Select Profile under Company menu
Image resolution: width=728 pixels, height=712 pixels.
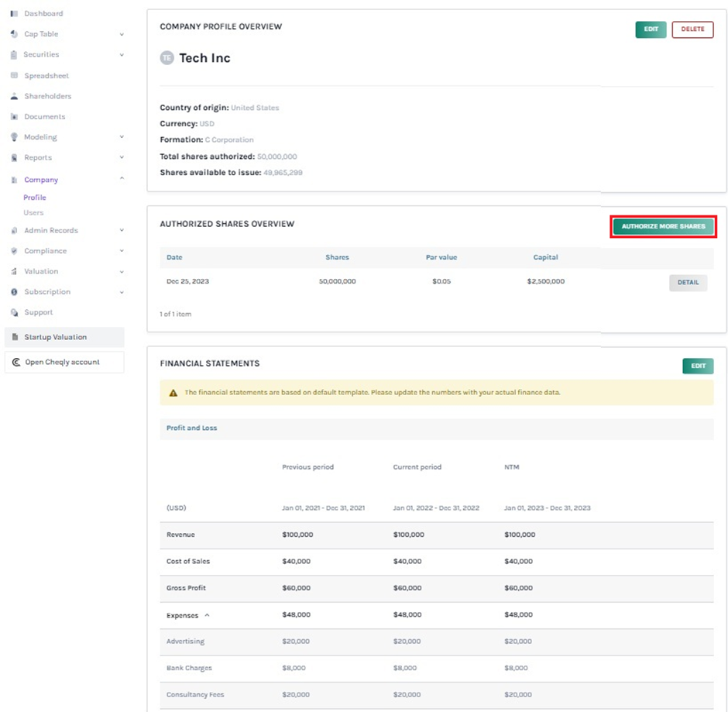(35, 198)
